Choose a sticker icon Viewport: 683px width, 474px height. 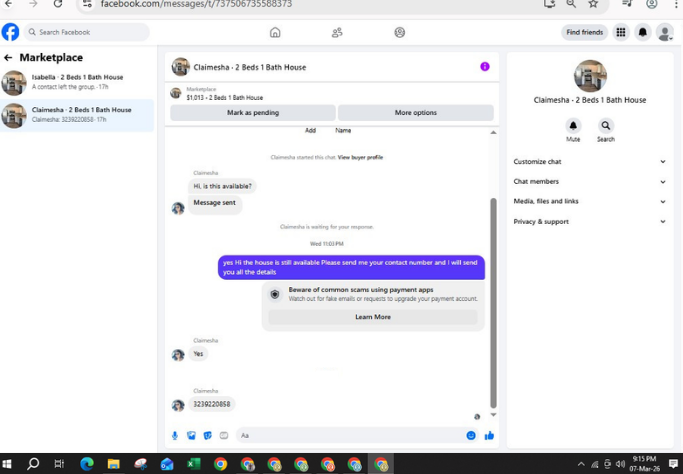pos(208,435)
